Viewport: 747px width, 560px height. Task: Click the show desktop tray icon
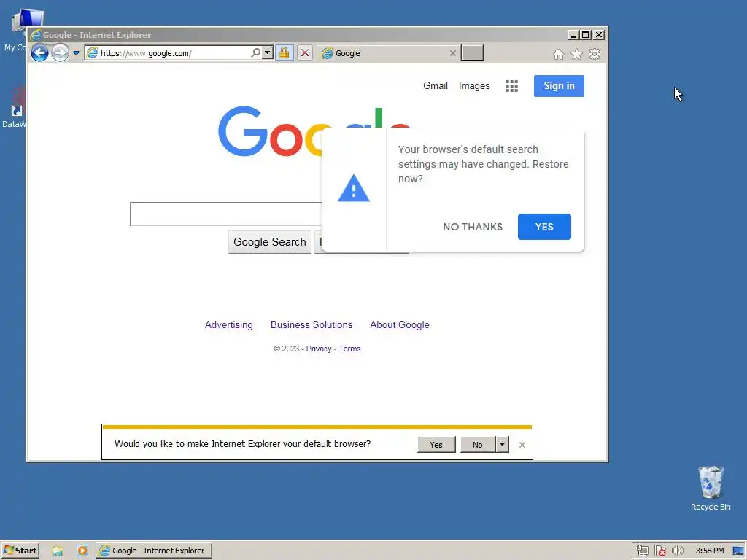coord(738,551)
